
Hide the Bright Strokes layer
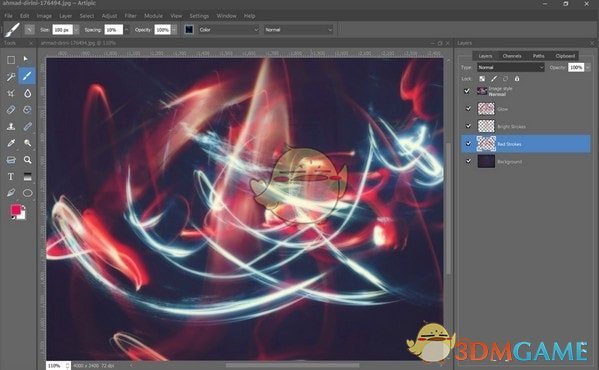468,126
